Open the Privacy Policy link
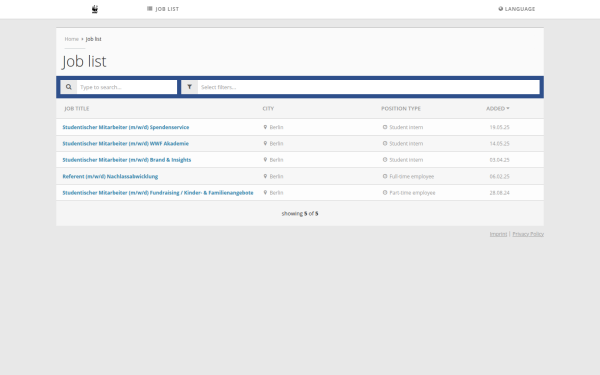Viewport: 600px width, 375px height. coord(528,234)
